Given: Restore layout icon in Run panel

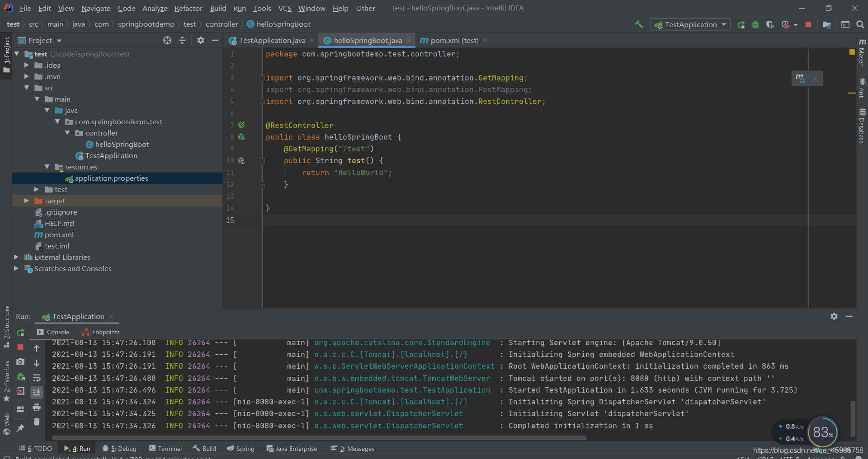Looking at the screenshot, I should click(20, 409).
